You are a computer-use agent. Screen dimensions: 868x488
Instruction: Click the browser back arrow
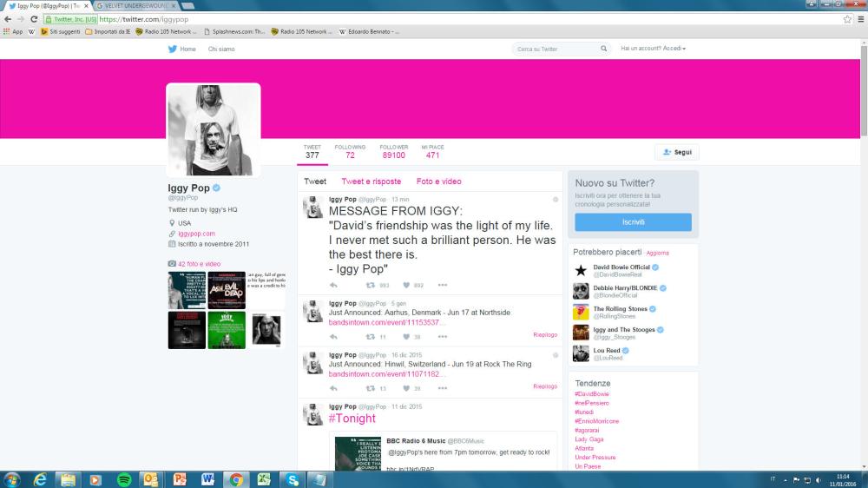[x=8, y=19]
